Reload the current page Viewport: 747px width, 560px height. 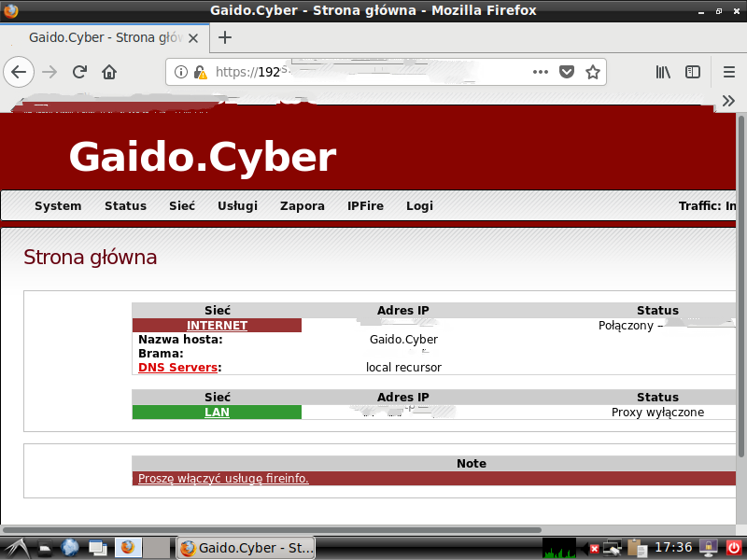click(x=80, y=72)
